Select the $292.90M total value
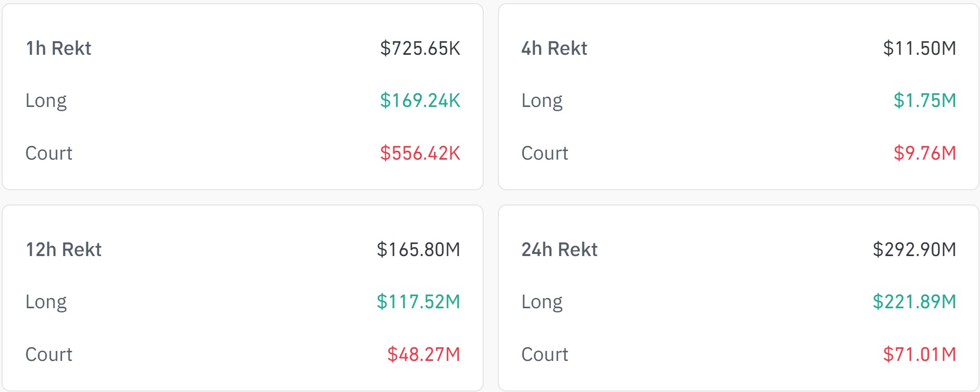Viewport: 980px width, 392px height. pos(915,250)
